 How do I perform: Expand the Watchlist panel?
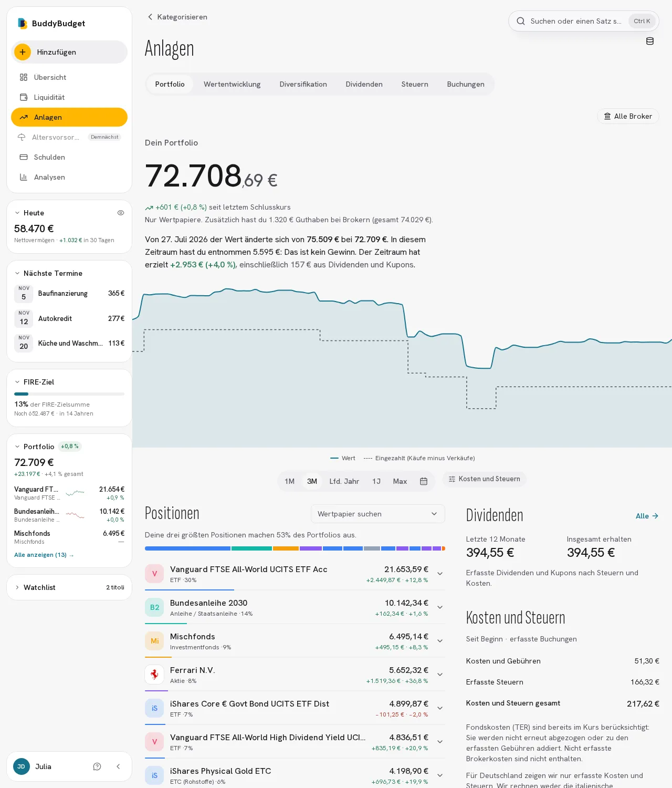point(69,587)
